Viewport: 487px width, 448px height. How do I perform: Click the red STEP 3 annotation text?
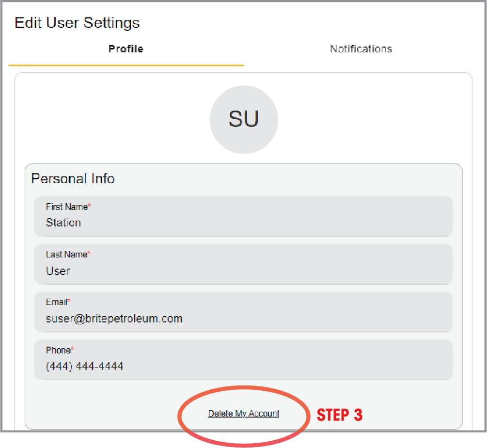pyautogui.click(x=340, y=415)
